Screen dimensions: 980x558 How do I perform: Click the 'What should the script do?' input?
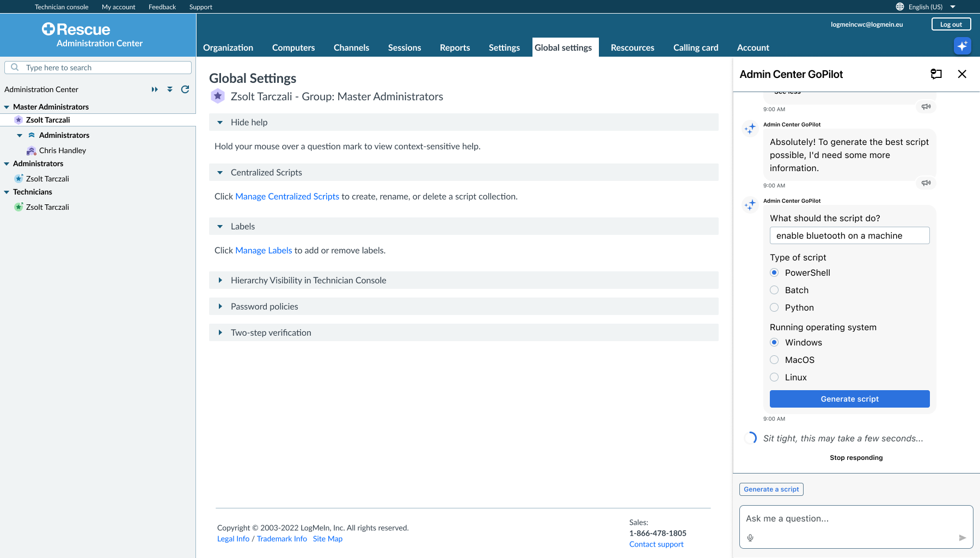(849, 235)
